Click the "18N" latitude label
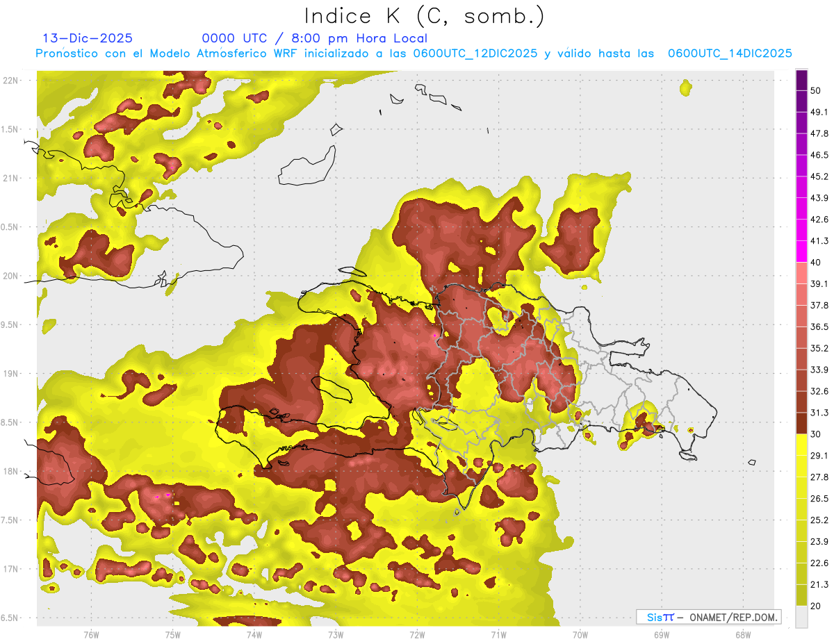This screenshot has width=834, height=644. (x=10, y=472)
